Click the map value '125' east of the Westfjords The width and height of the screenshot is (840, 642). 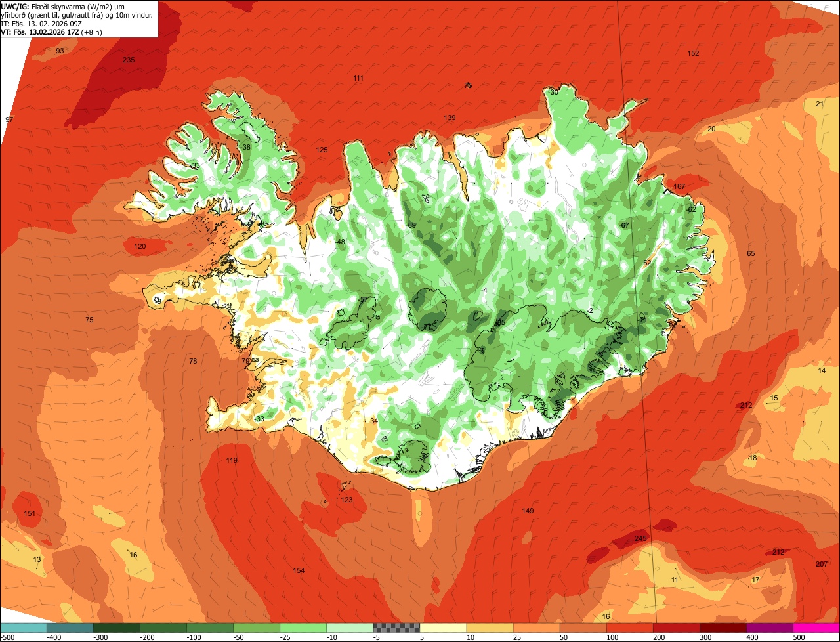pos(322,150)
